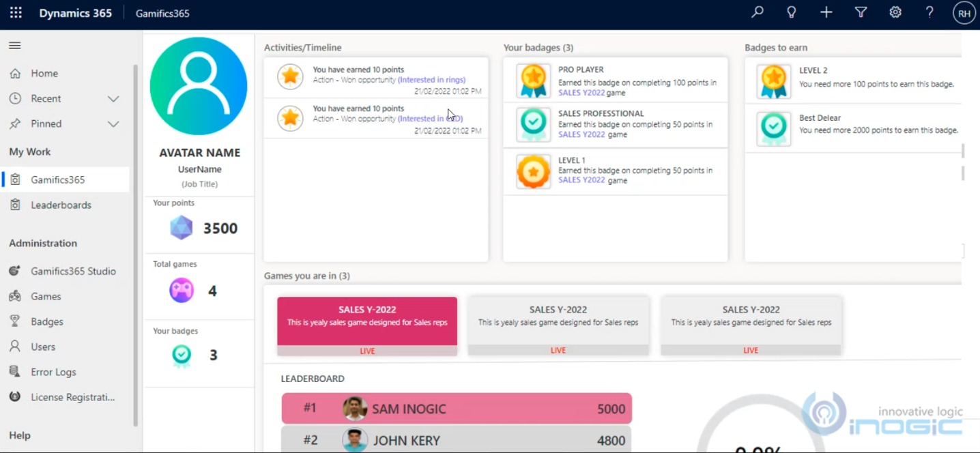Select the pink SALES Y-2022 game card

click(x=367, y=325)
